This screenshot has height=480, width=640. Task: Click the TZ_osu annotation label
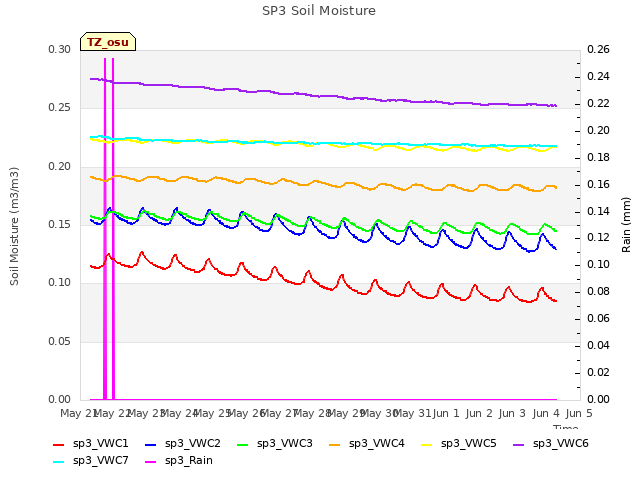click(x=108, y=42)
